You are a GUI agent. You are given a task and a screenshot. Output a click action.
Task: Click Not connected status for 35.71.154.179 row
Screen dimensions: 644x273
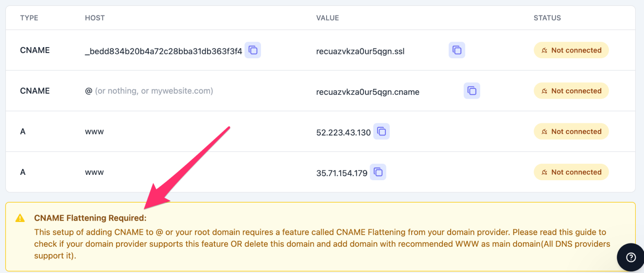[571, 172]
